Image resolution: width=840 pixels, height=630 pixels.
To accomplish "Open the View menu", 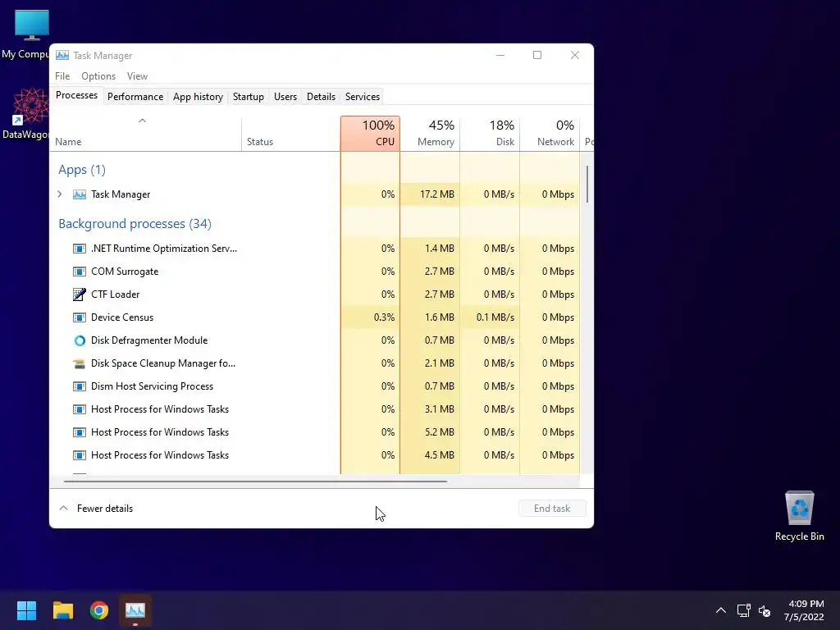I will (137, 76).
